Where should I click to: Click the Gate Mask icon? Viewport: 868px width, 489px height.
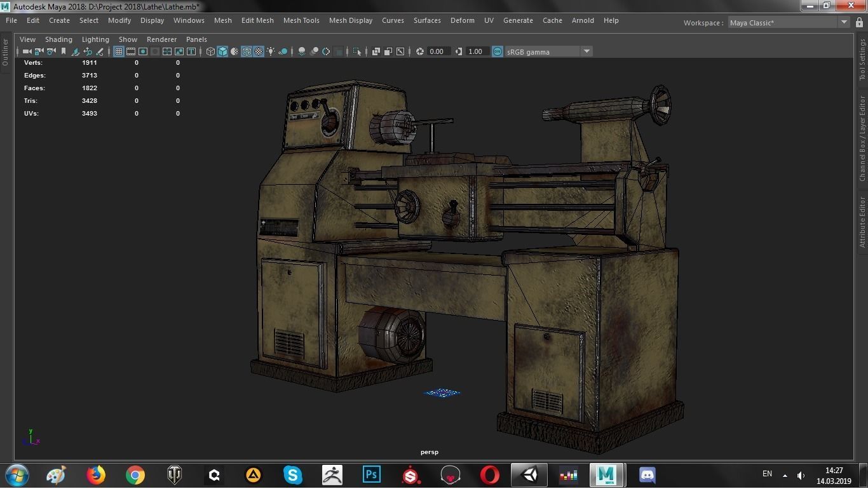(155, 51)
